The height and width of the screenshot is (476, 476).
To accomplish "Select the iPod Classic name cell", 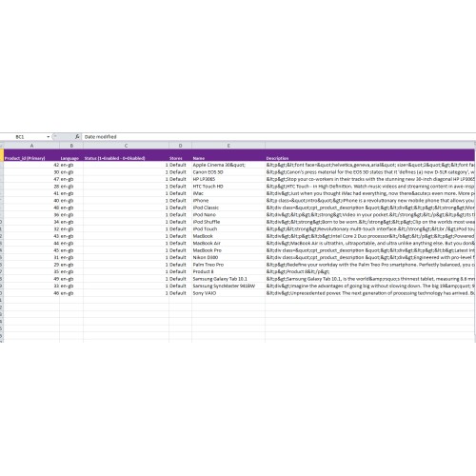I will click(228, 208).
